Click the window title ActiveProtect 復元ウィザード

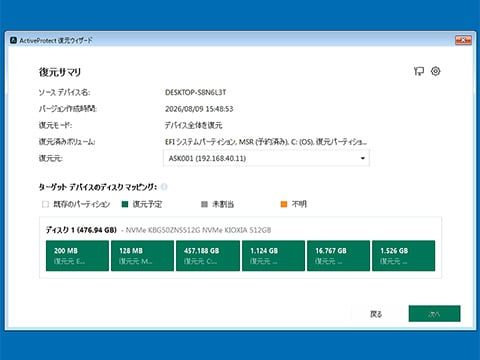click(x=56, y=40)
